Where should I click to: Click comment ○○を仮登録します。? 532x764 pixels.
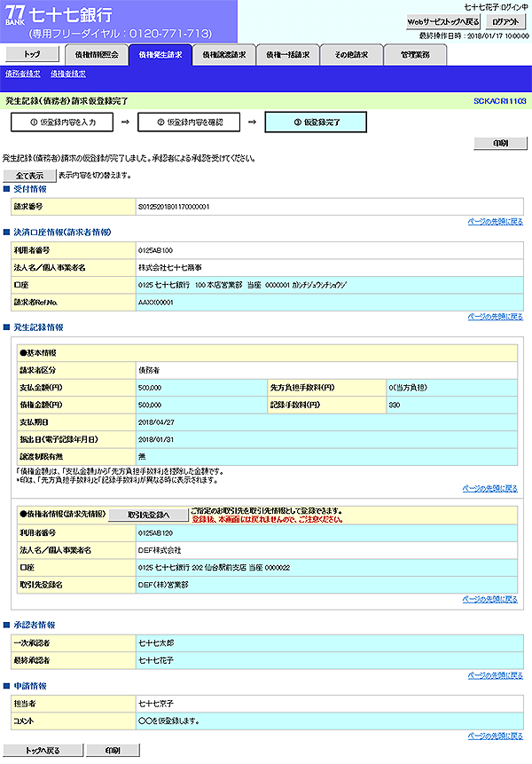tap(168, 721)
